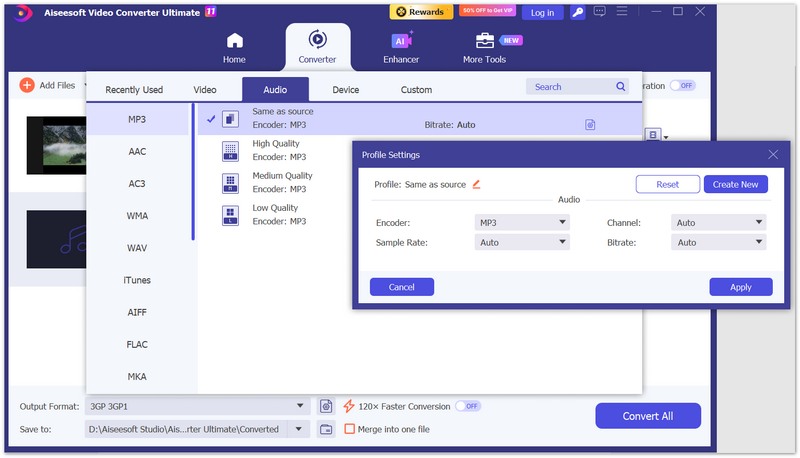The height and width of the screenshot is (458, 800).
Task: Click the Medium Quality preset icon
Action: pyautogui.click(x=231, y=183)
